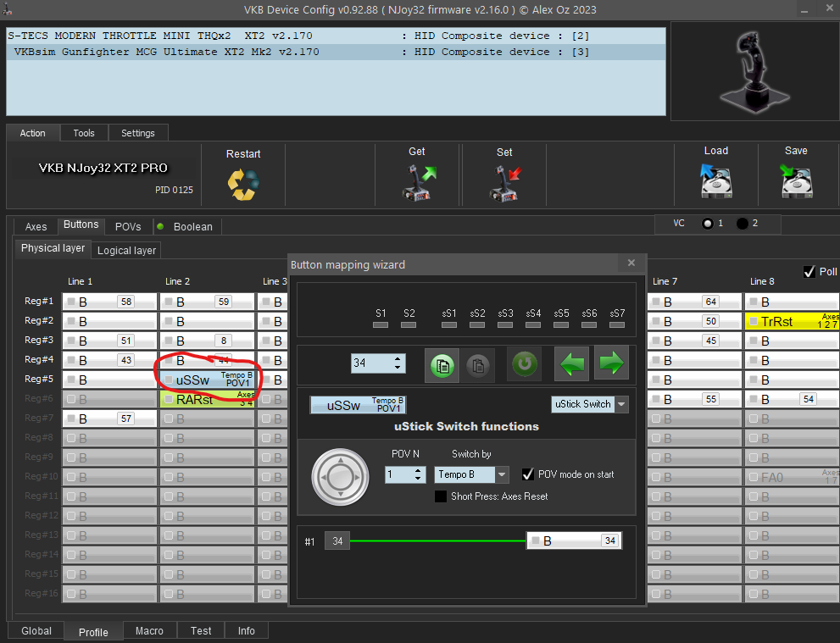840x643 pixels.
Task: Open the Macro bottom tab
Action: (149, 630)
